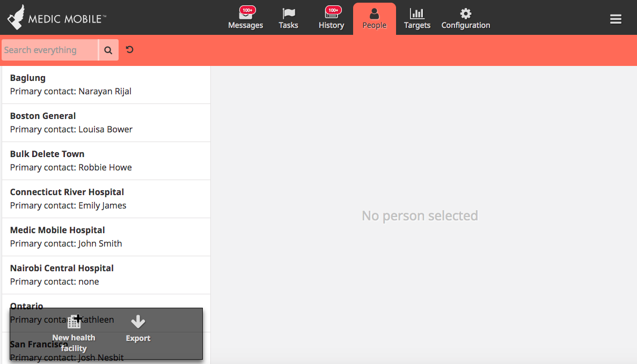
Task: Open the Configuration tab
Action: tap(466, 19)
